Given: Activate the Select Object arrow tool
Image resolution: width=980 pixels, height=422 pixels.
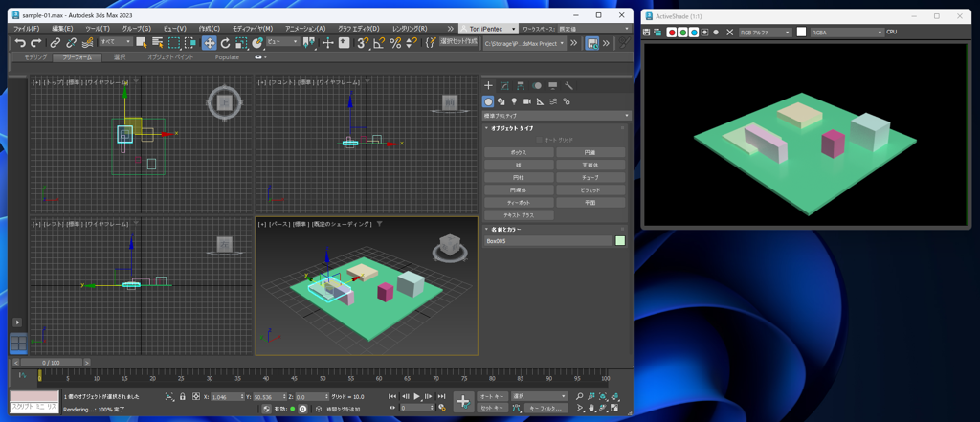Looking at the screenshot, I should [x=142, y=42].
